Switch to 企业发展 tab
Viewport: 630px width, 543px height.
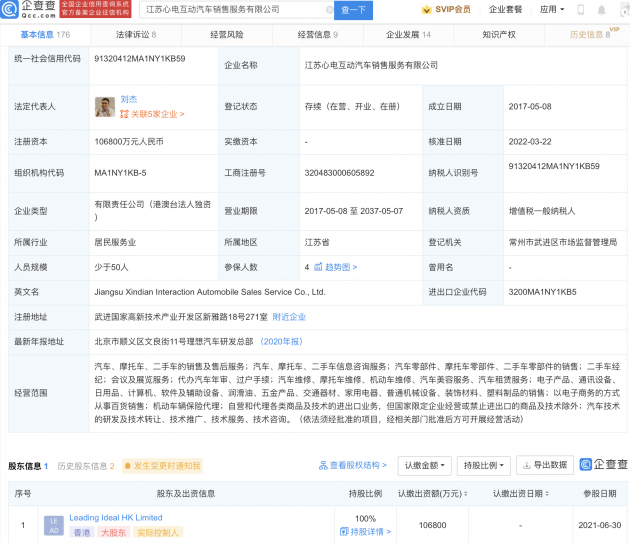[x=408, y=35]
